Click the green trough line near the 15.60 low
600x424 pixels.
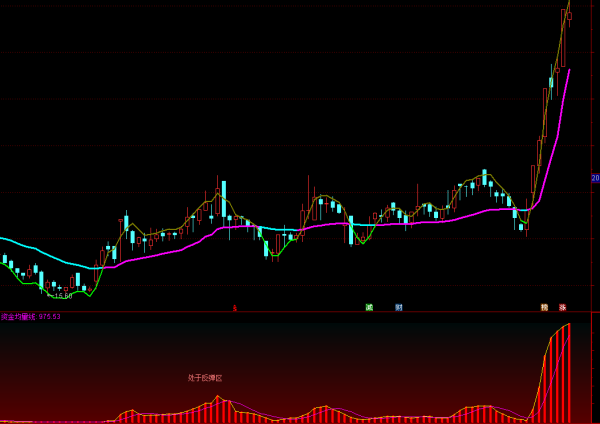(x=85, y=294)
